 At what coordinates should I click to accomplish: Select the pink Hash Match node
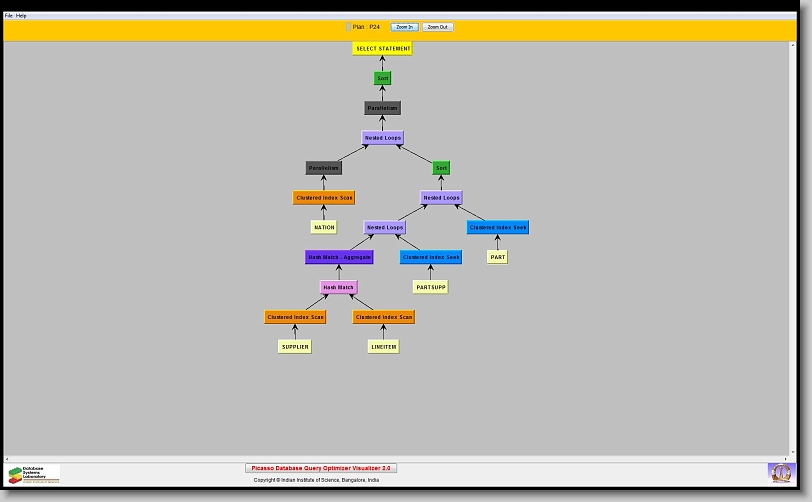pyautogui.click(x=338, y=287)
